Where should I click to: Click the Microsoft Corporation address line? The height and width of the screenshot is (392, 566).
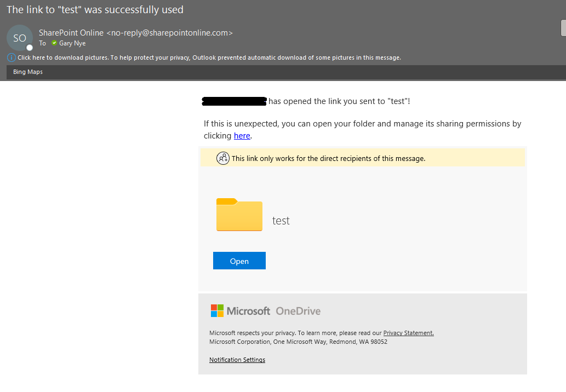pyautogui.click(x=298, y=342)
